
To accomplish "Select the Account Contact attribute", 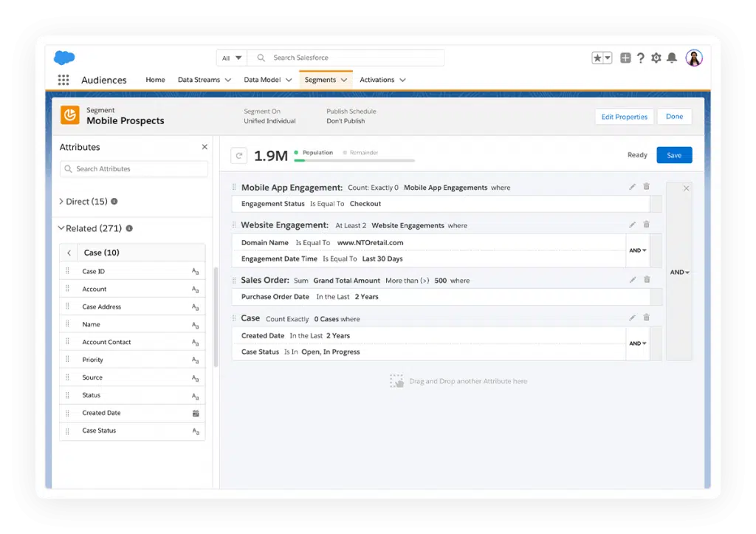I will (132, 342).
